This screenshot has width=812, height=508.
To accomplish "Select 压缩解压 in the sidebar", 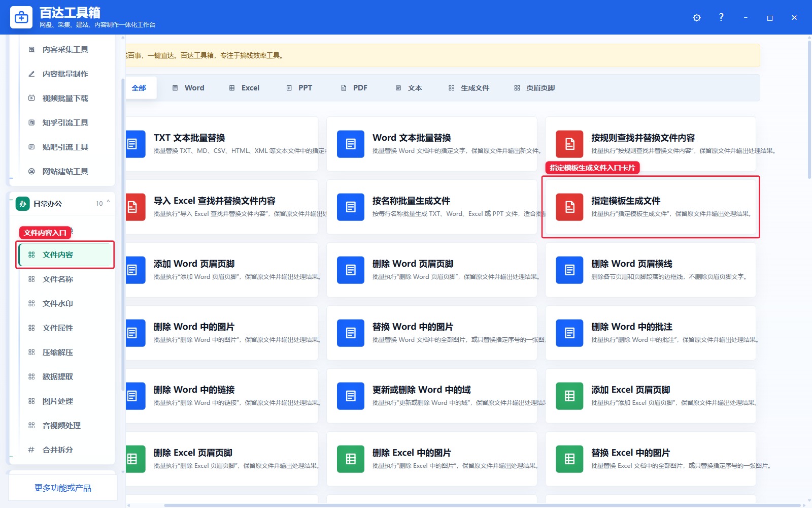I will tap(65, 353).
